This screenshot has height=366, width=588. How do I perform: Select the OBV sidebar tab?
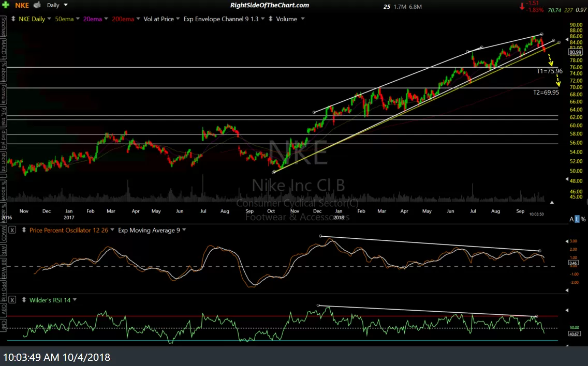tap(4, 310)
